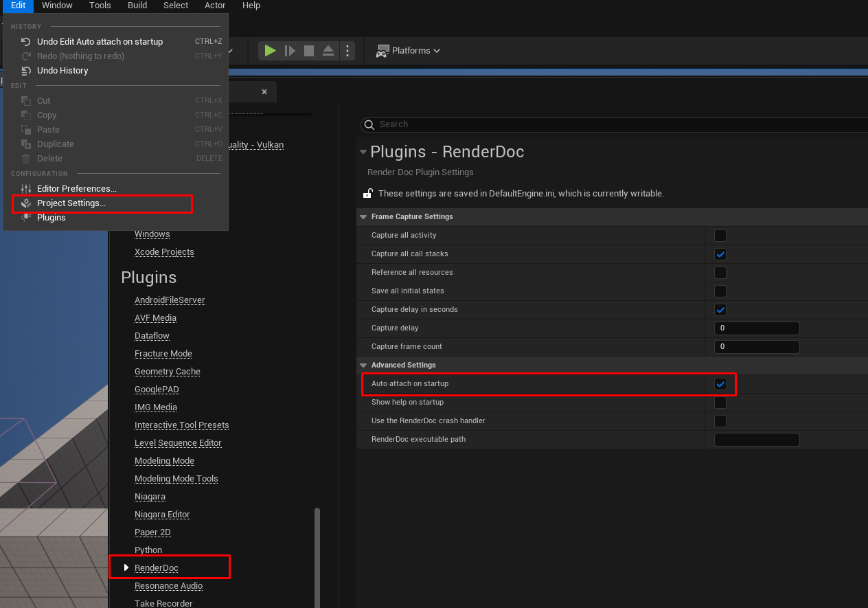
Task: Enable Reference all resources checkbox
Action: [720, 273]
